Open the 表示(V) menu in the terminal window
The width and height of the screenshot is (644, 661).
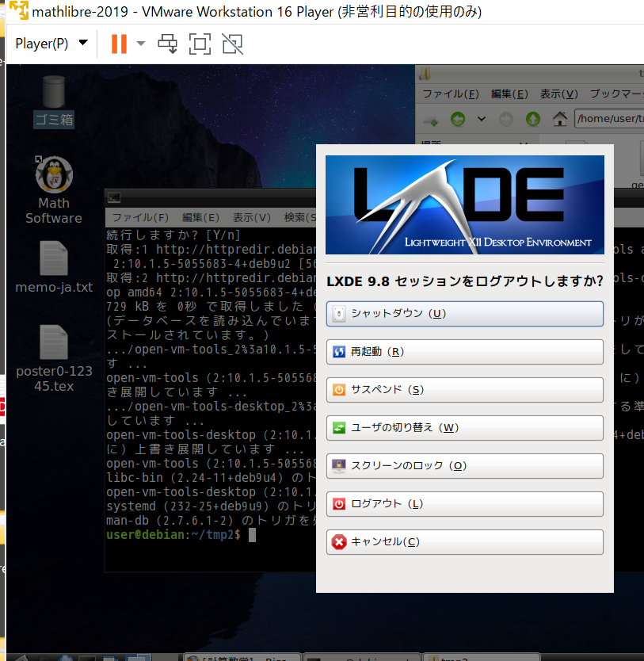252,217
